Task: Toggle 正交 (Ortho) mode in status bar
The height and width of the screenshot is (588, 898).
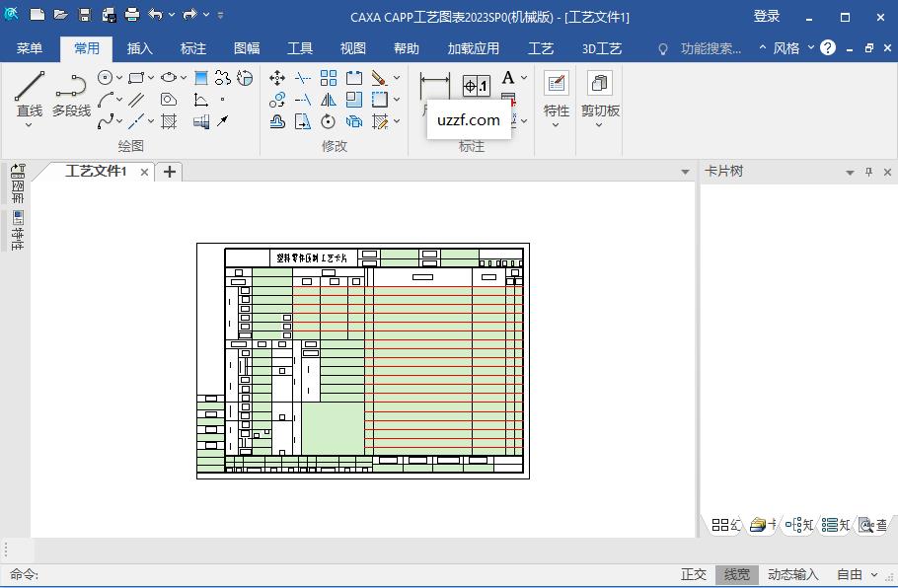Action: click(x=694, y=574)
